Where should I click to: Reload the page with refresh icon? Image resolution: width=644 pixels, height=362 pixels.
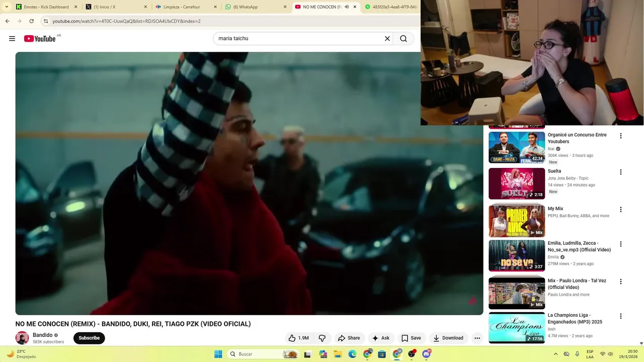pyautogui.click(x=31, y=21)
